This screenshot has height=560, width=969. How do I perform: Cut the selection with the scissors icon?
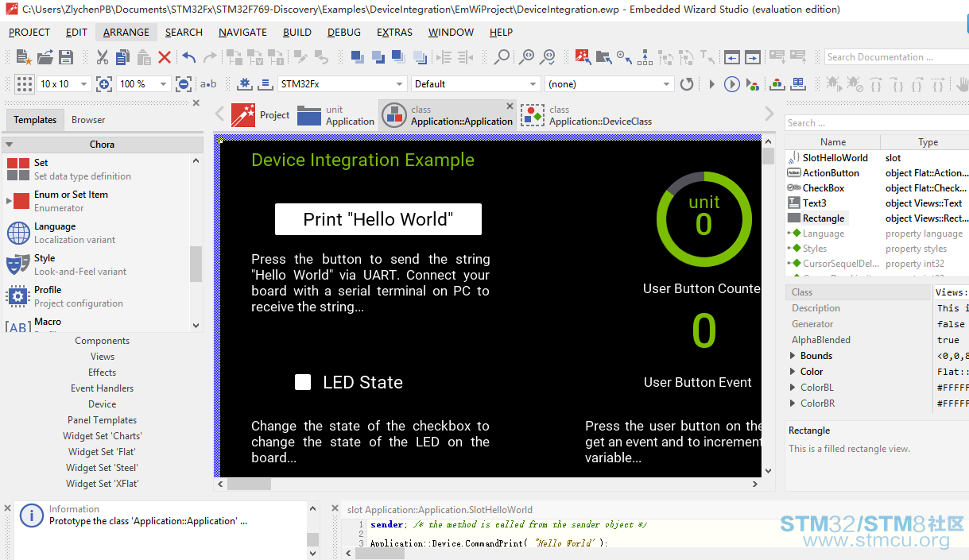[x=103, y=57]
